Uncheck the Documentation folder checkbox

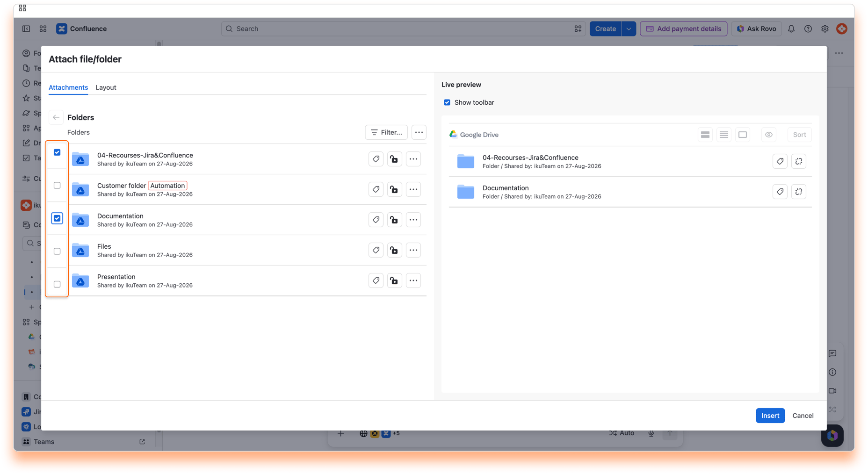tap(57, 218)
